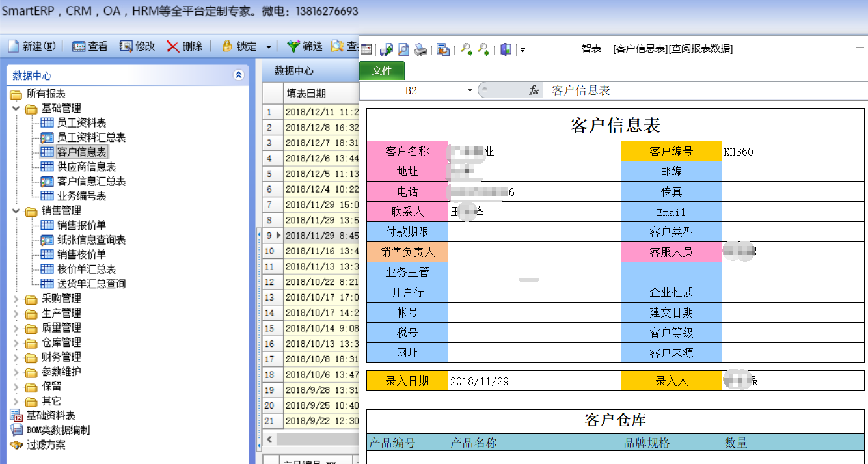
Task: Click the 录入日期 value cell 2018/11/29
Action: (x=534, y=381)
